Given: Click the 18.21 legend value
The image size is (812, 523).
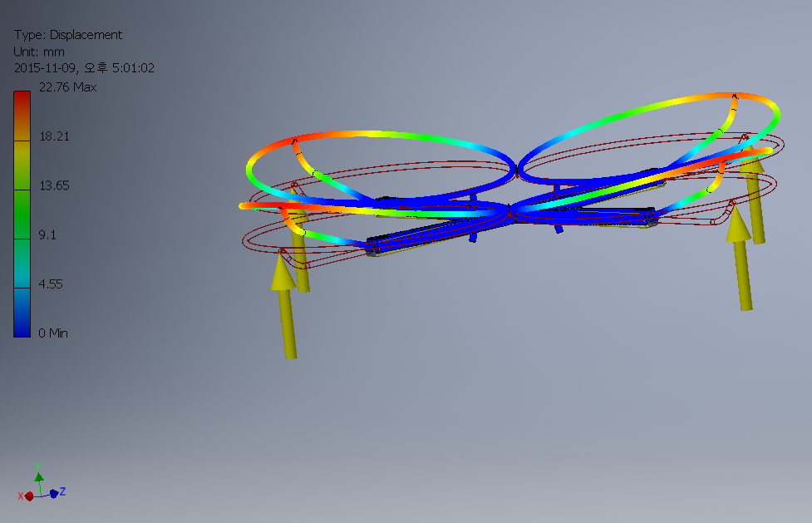Looking at the screenshot, I should 54,136.
